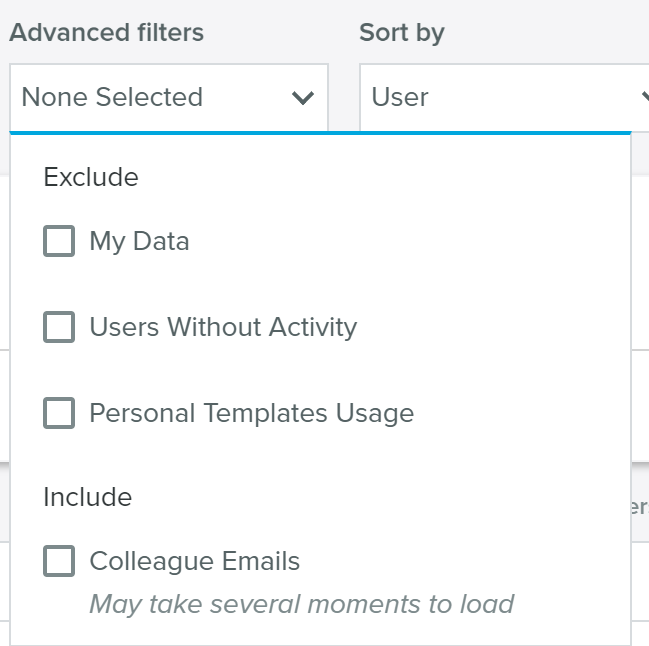The height and width of the screenshot is (646, 649).
Task: Click the Advanced filters field label
Action: point(106,33)
